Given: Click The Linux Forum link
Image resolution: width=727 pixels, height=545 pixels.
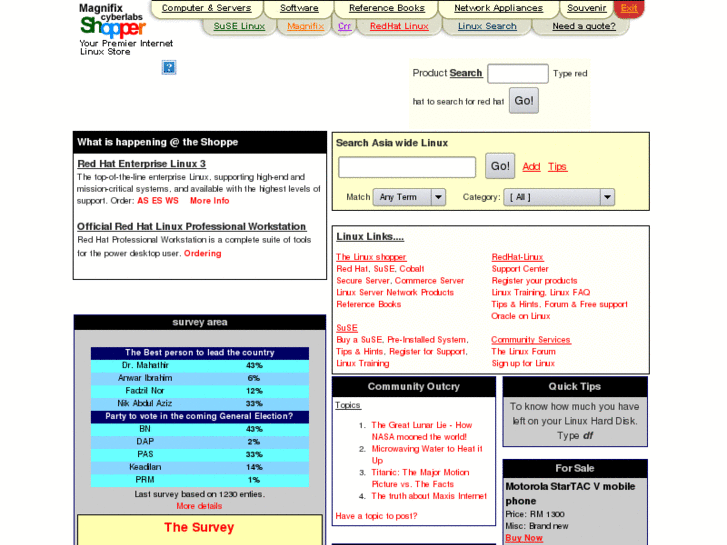Looking at the screenshot, I should [523, 352].
